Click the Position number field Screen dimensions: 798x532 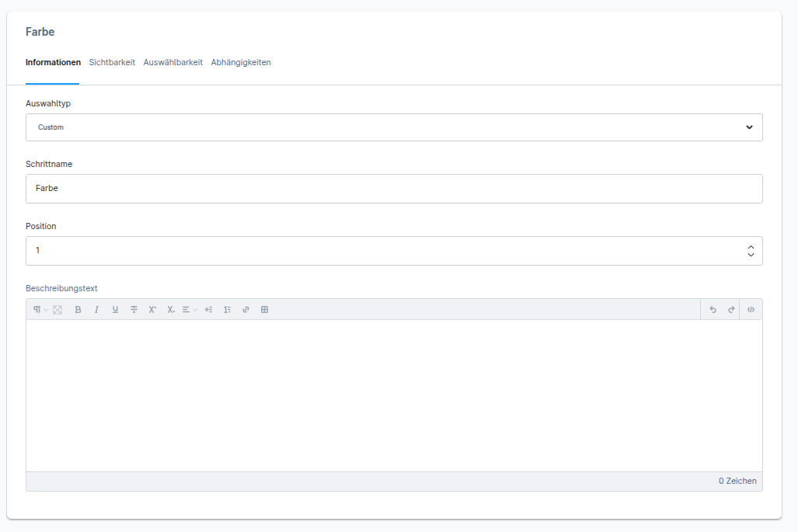tap(394, 251)
